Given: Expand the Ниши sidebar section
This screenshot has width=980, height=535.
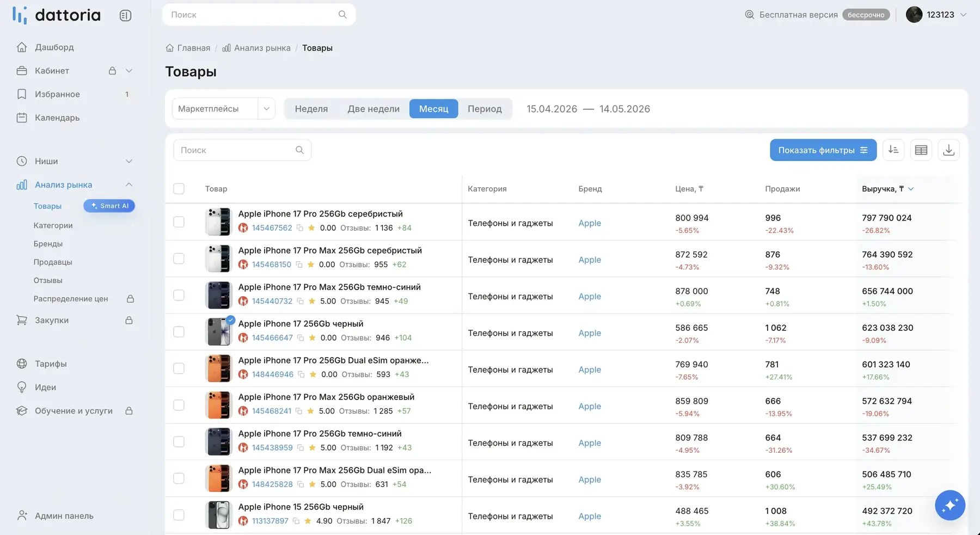Looking at the screenshot, I should (129, 161).
